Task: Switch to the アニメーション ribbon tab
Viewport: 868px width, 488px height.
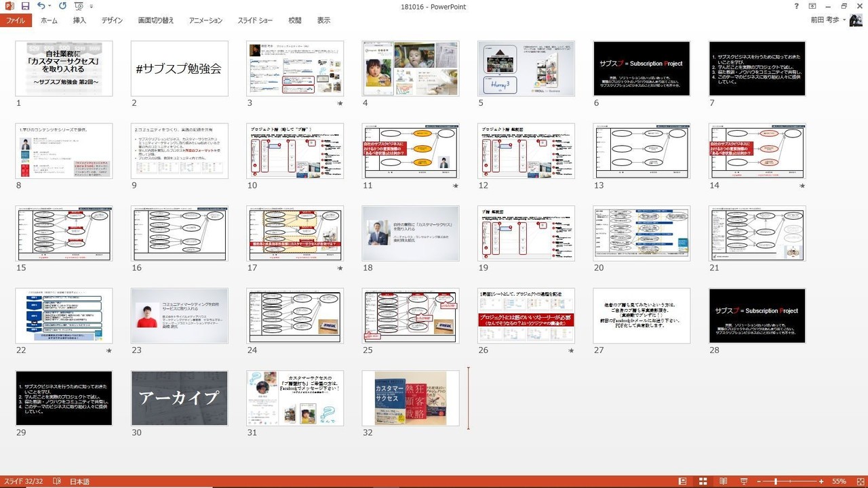Action: (x=205, y=20)
